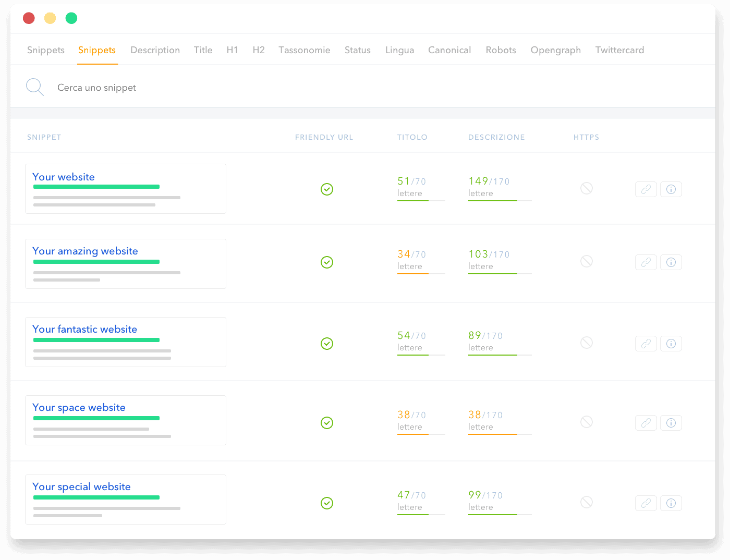Click the info icon for Your fantastic website
This screenshot has height=560, width=730.
[x=671, y=344]
